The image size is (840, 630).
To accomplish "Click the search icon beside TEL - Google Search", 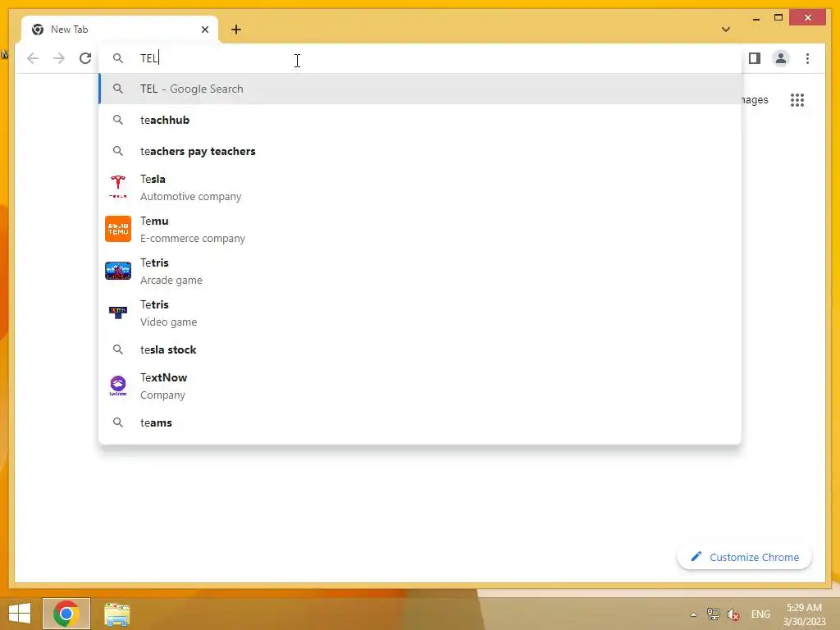I will click(x=118, y=89).
